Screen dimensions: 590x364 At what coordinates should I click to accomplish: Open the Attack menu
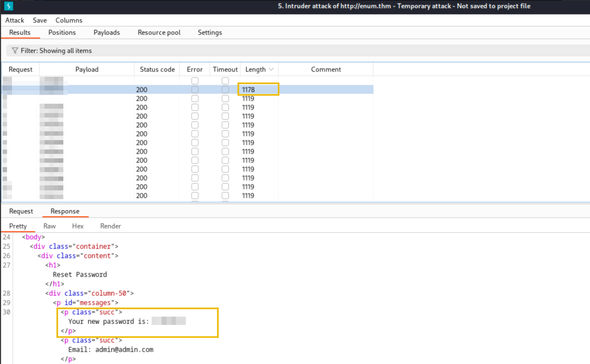click(15, 20)
